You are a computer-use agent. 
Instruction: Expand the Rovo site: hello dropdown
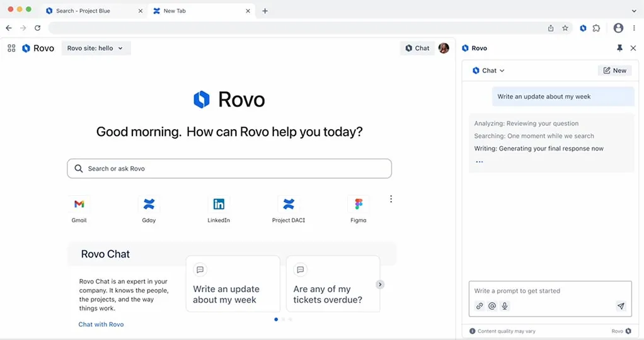[96, 48]
